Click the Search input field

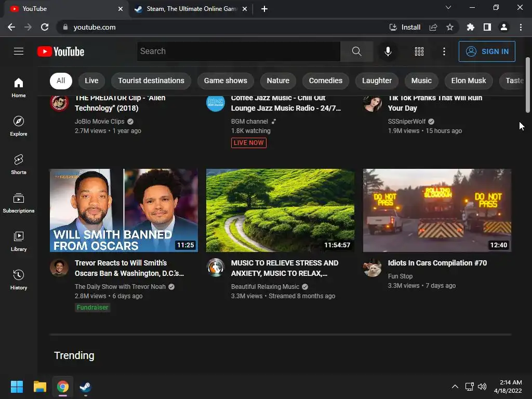239,51
